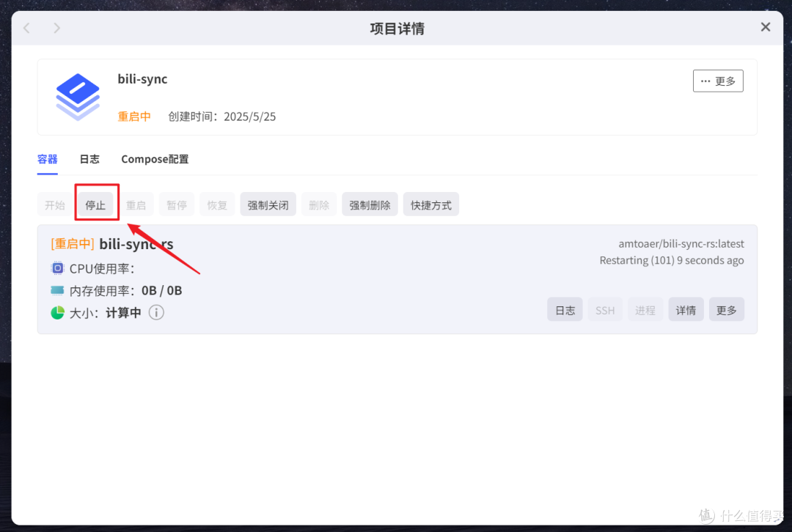
Task: Click the container 进程 button
Action: (645, 309)
